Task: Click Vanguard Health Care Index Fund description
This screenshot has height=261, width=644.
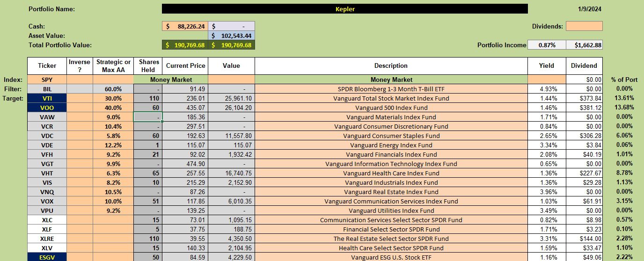Action: pyautogui.click(x=391, y=173)
